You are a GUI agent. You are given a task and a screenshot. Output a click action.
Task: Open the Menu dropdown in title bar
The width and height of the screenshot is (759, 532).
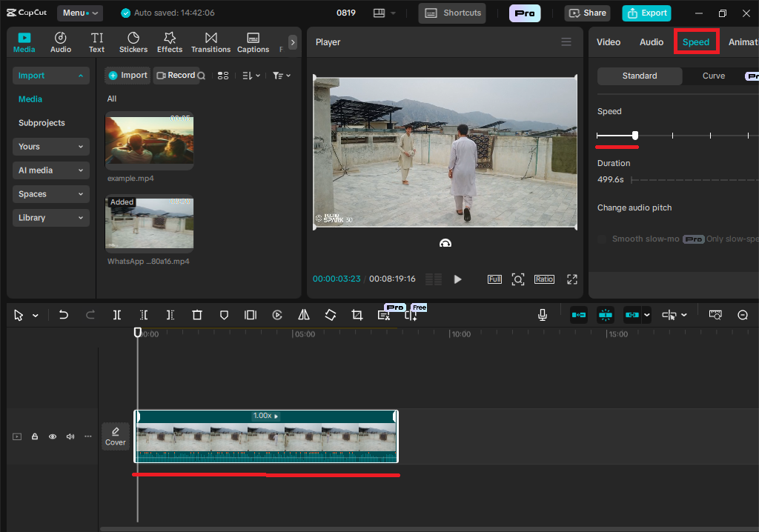(x=79, y=13)
